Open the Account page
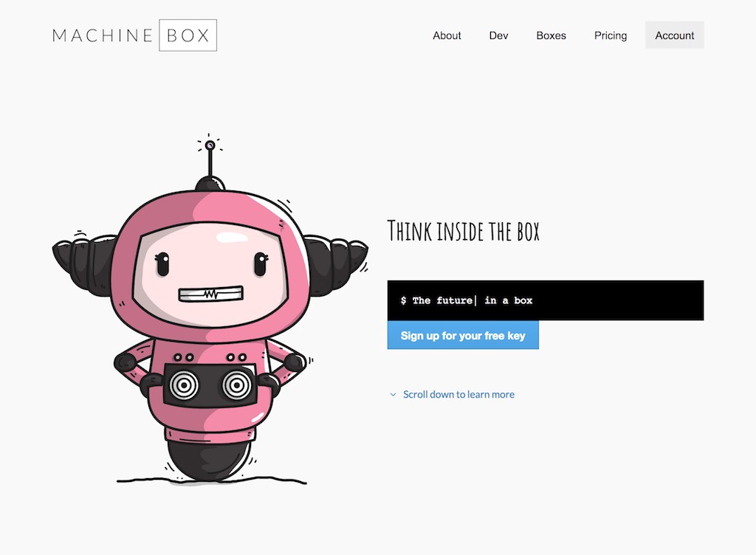756x555 pixels. click(x=675, y=35)
